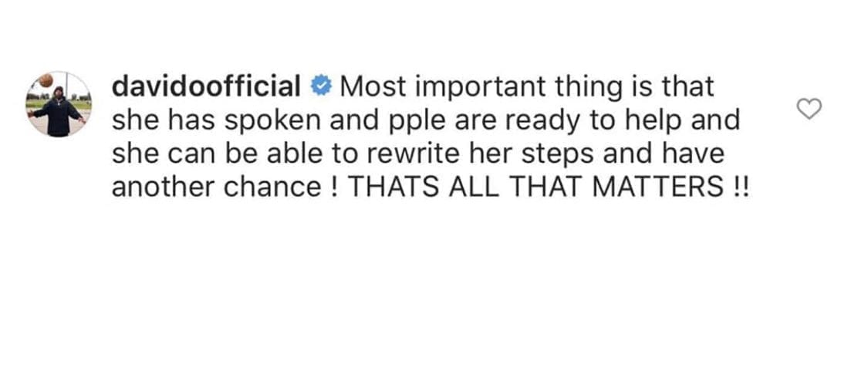Like the comment with the heart icon
This screenshot has height=392, width=868.
pos(809,110)
